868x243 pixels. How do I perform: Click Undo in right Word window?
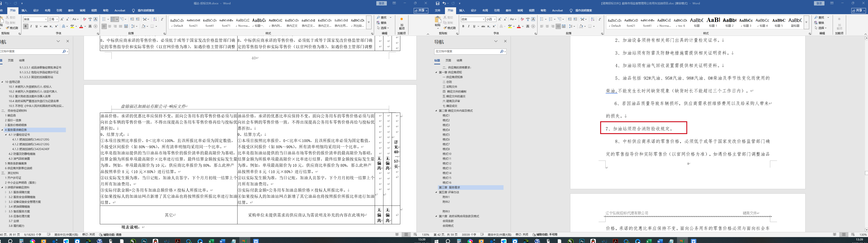pyautogui.click(x=444, y=3)
